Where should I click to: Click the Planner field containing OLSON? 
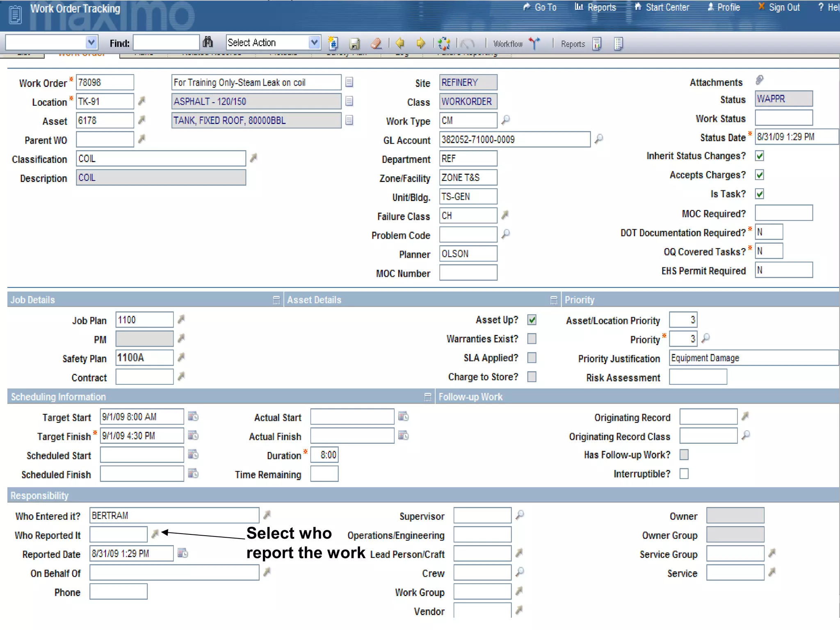tap(468, 253)
